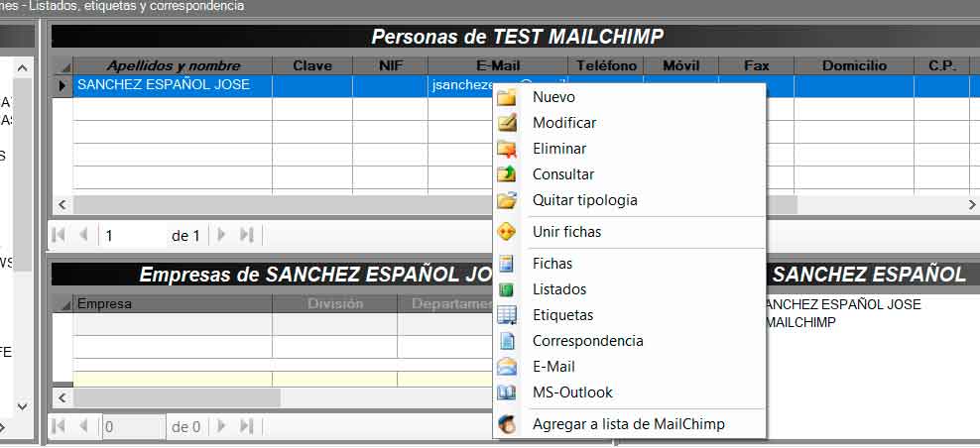Screen dimensions: 980x448
Task: Select Listados in the context menu
Action: [559, 289]
